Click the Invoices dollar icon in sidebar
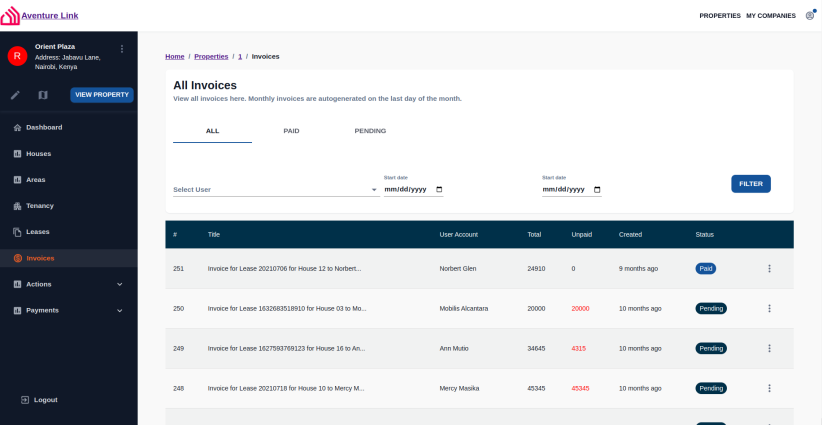Image resolution: width=822 pixels, height=425 pixels. [x=17, y=258]
